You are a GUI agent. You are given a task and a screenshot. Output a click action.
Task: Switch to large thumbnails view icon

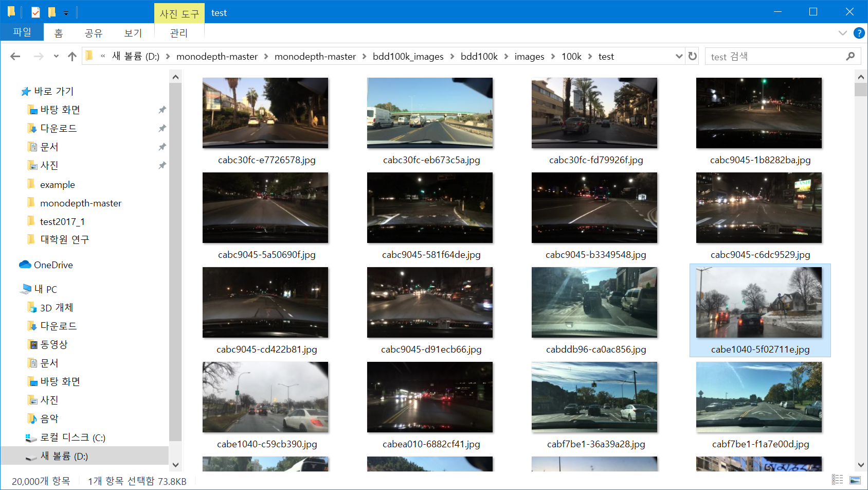click(855, 480)
